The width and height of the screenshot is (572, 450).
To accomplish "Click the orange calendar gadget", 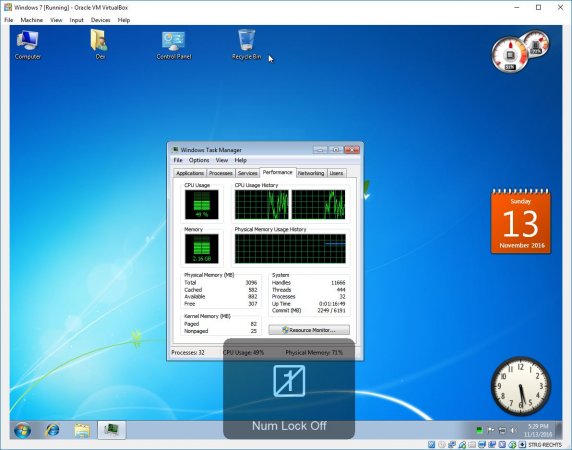I will click(x=521, y=221).
